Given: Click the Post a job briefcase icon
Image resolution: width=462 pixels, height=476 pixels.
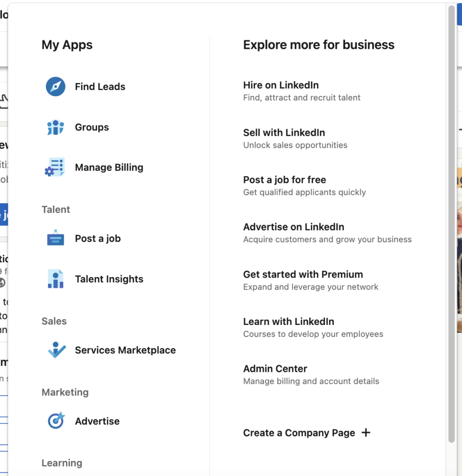Looking at the screenshot, I should pyautogui.click(x=56, y=238).
